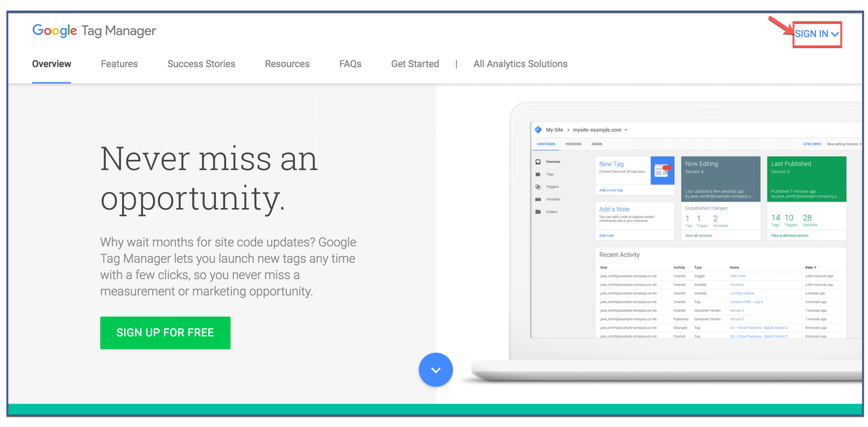868x427 pixels.
Task: Click the Name column header
Action: [x=734, y=268]
